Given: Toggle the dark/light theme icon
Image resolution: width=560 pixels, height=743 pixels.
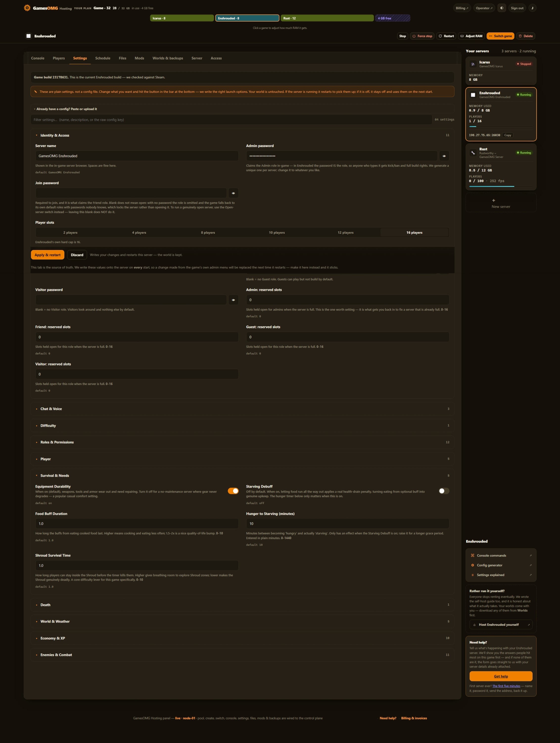Looking at the screenshot, I should (x=502, y=8).
